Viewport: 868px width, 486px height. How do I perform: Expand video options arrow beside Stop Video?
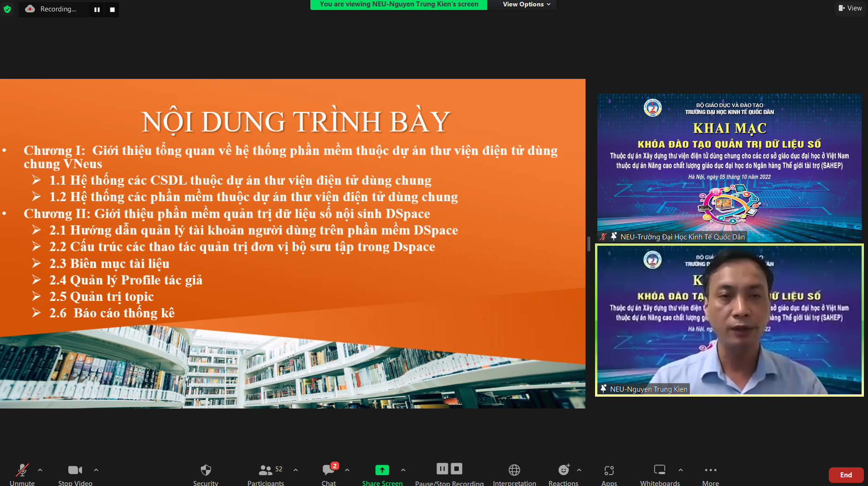coord(96,470)
